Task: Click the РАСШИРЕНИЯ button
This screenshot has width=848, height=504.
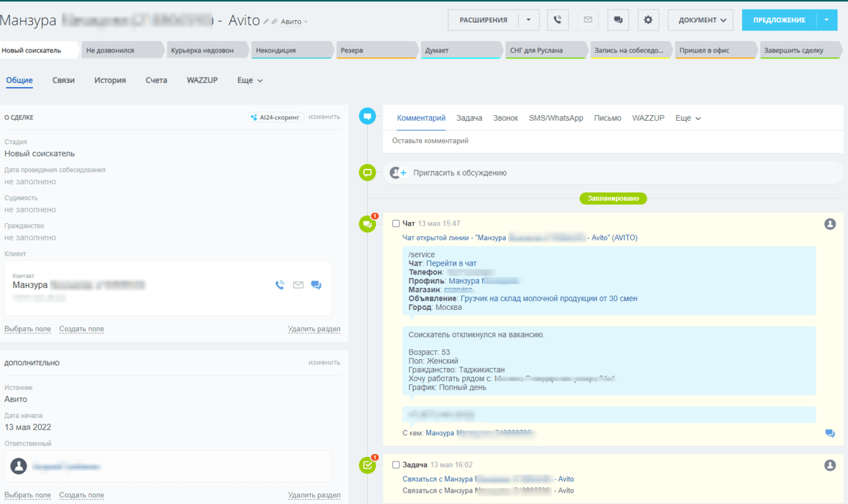Action: coord(483,20)
